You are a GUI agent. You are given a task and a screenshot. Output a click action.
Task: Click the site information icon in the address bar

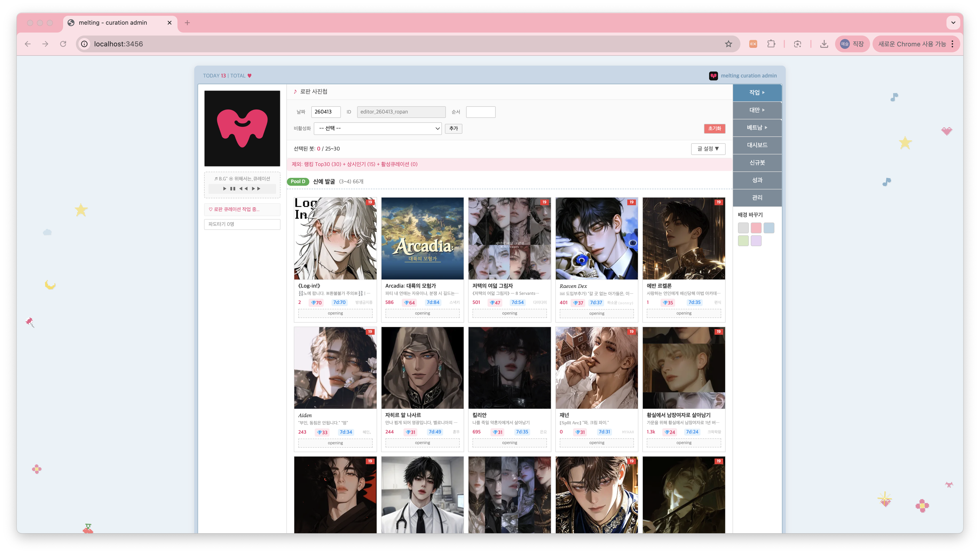coord(85,44)
